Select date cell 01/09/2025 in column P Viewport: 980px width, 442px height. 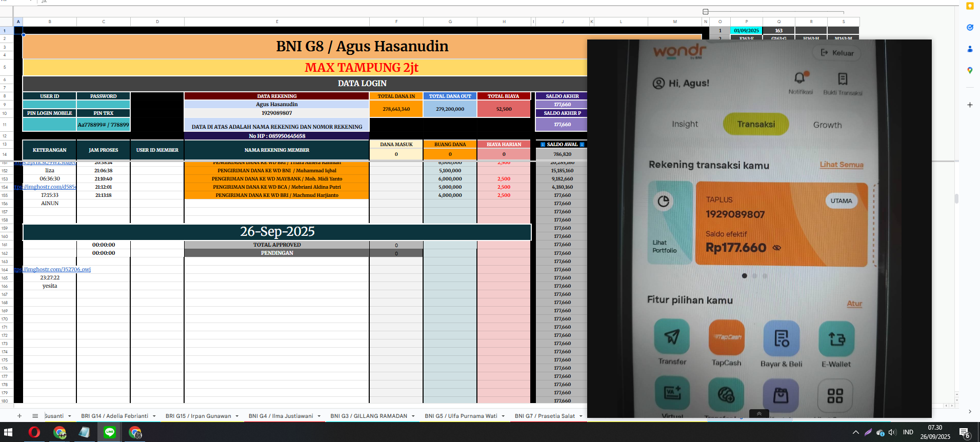pos(746,31)
